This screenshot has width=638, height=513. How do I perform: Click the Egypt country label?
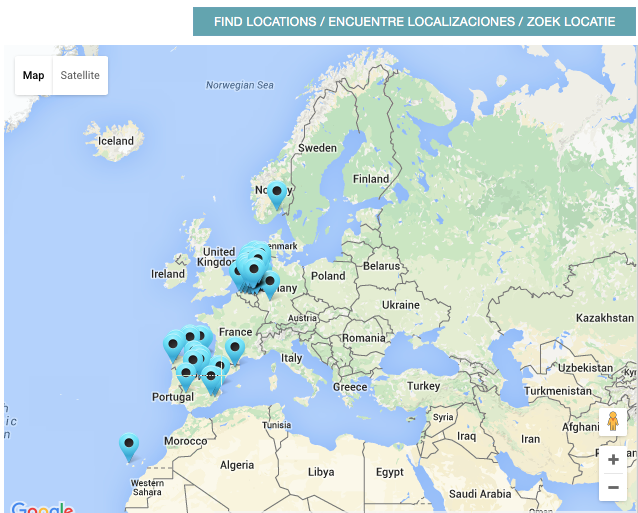pyautogui.click(x=390, y=472)
